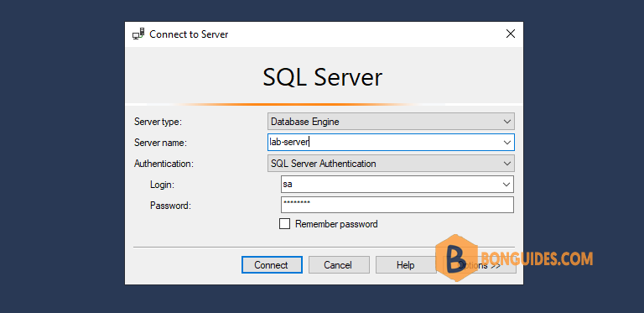Image resolution: width=644 pixels, height=313 pixels.
Task: Click the Bonguides hexagon B logo
Action: (x=456, y=258)
